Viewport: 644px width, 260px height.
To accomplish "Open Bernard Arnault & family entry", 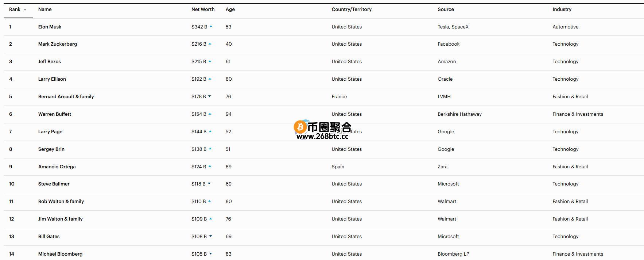I will (x=66, y=97).
